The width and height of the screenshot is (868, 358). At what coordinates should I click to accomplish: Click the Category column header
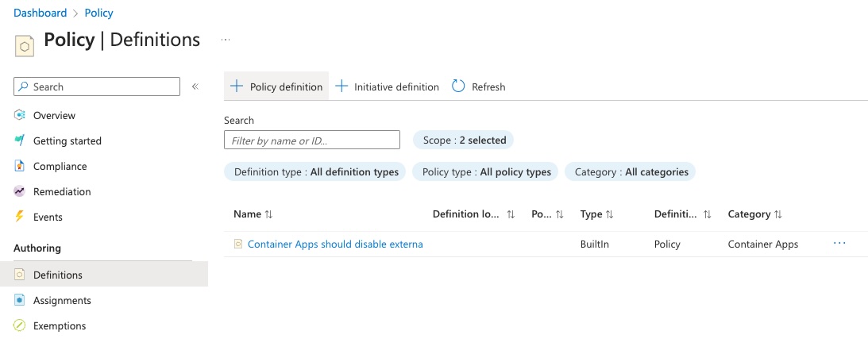pyautogui.click(x=749, y=214)
